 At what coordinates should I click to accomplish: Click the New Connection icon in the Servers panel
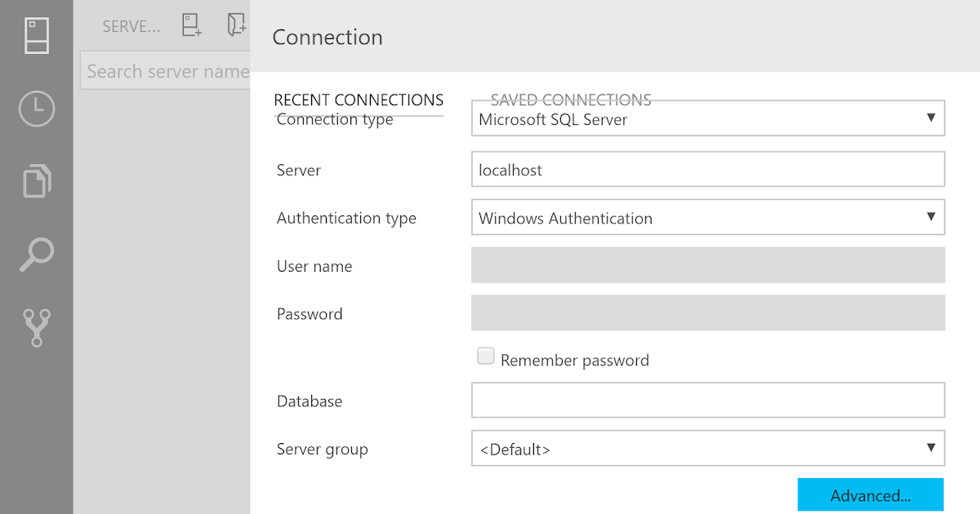[191, 25]
